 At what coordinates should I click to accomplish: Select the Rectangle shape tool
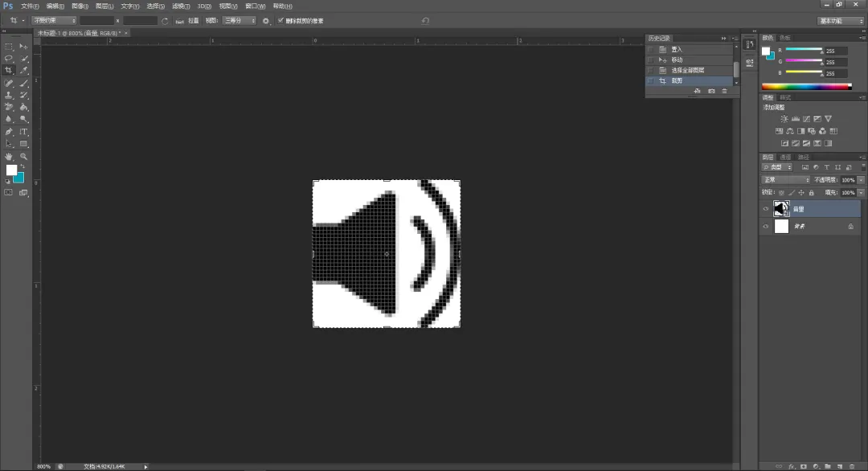pyautogui.click(x=24, y=144)
